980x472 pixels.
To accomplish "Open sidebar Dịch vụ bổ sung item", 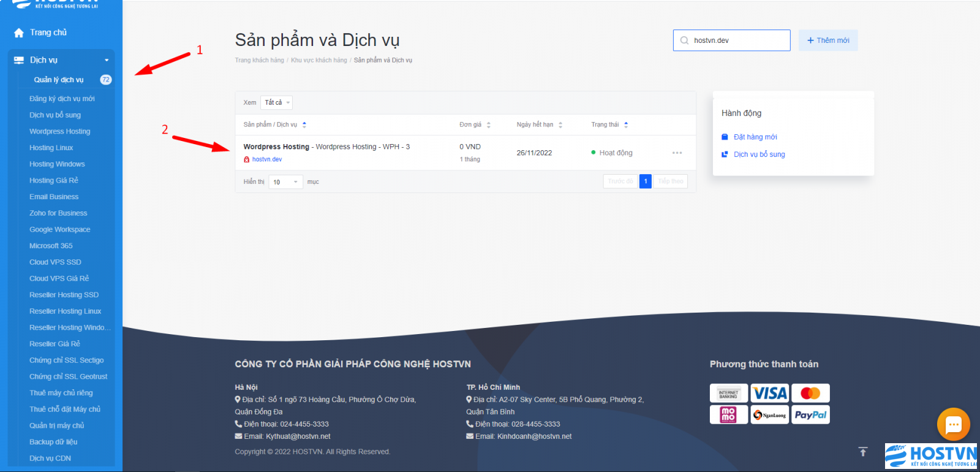I will click(x=55, y=115).
